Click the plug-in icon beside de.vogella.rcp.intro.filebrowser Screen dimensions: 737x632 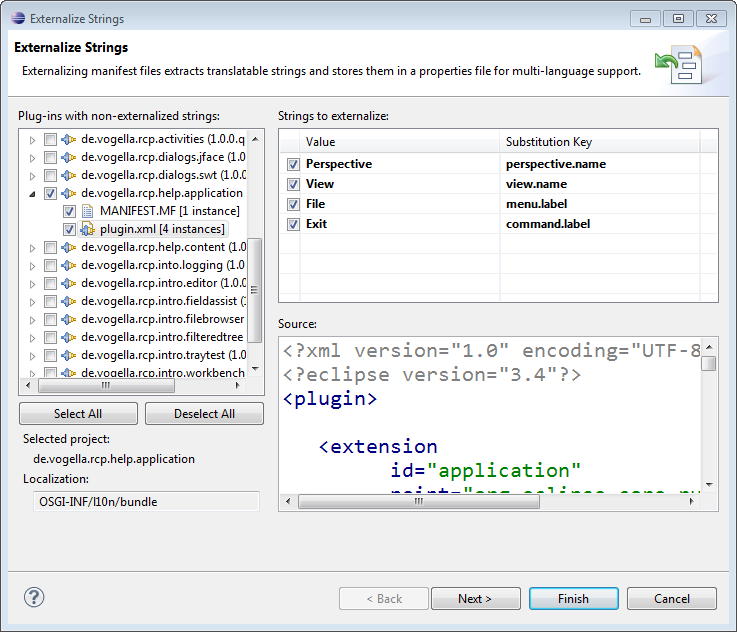click(69, 320)
